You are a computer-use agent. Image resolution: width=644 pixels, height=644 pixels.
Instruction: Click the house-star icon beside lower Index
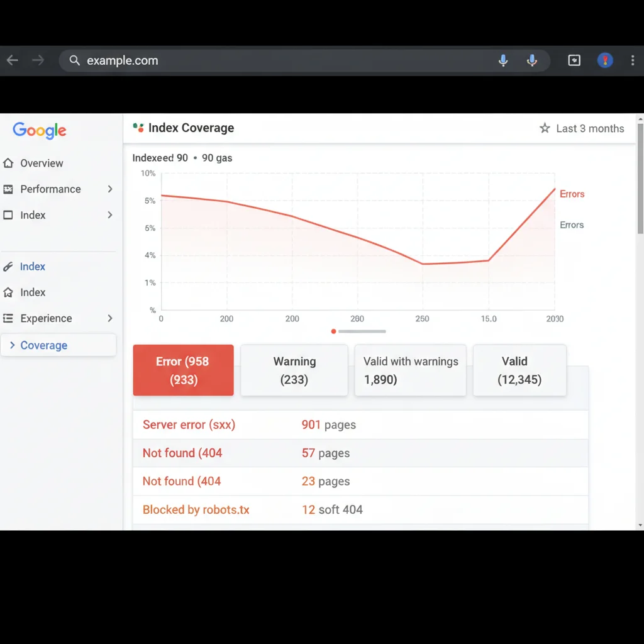(8, 292)
